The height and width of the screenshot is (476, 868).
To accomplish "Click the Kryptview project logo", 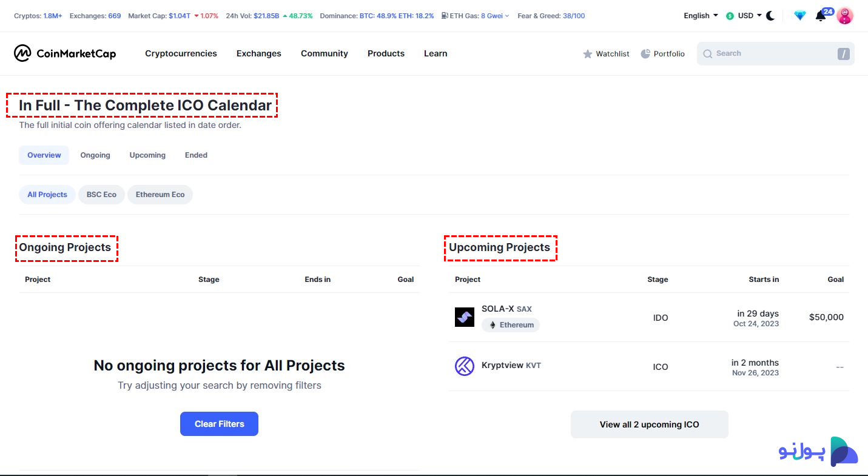I will tap(465, 366).
